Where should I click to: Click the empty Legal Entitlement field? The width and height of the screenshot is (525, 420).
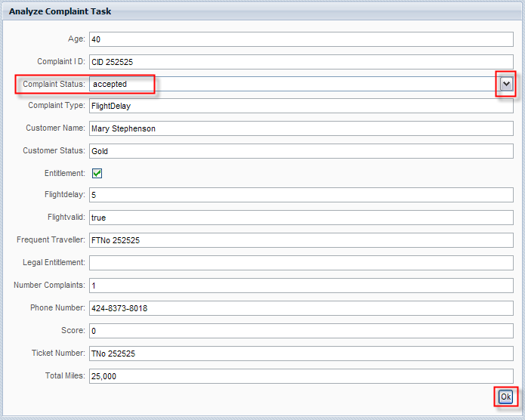(x=301, y=263)
